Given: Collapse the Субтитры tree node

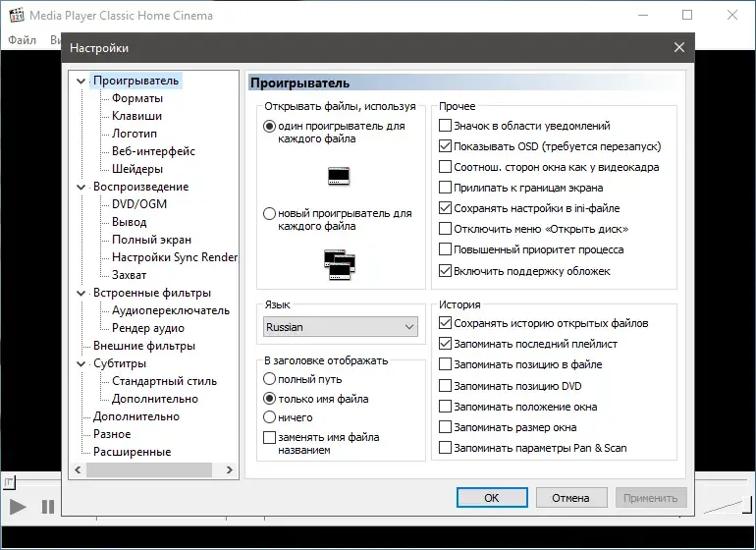Looking at the screenshot, I should (x=81, y=363).
